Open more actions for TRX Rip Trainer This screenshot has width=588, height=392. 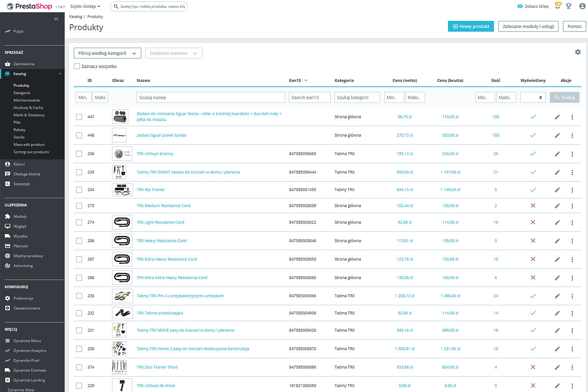[572, 190]
